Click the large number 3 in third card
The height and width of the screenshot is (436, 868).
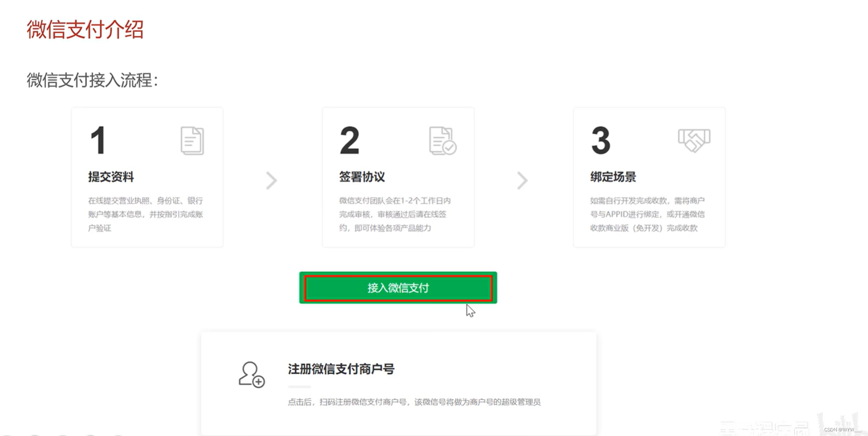[x=601, y=140]
